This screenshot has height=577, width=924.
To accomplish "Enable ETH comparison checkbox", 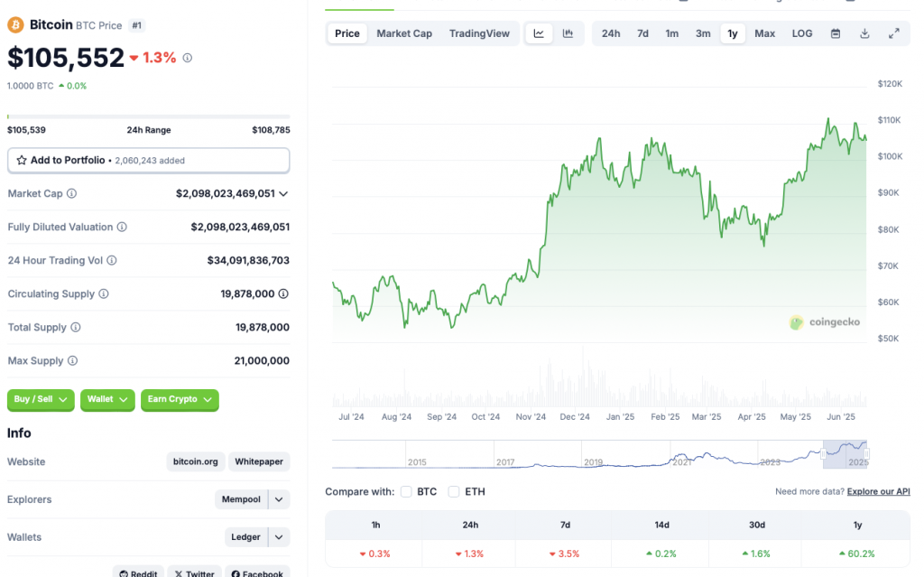I will point(454,491).
